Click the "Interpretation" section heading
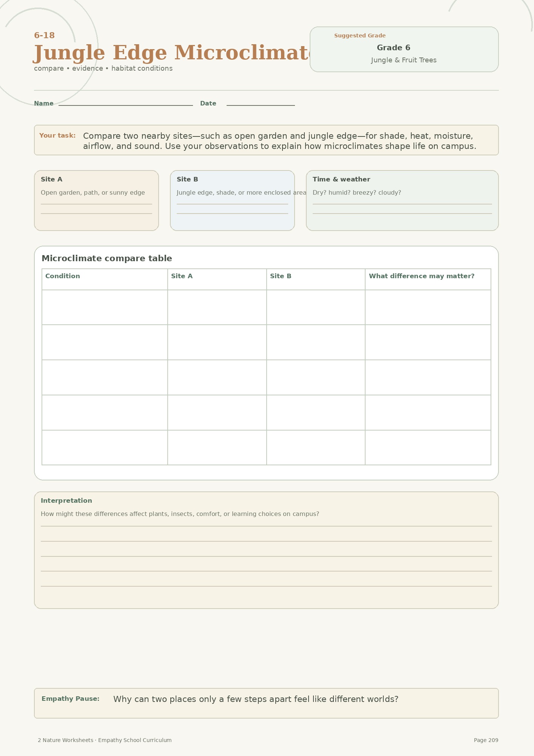The height and width of the screenshot is (756, 534). coord(66,501)
